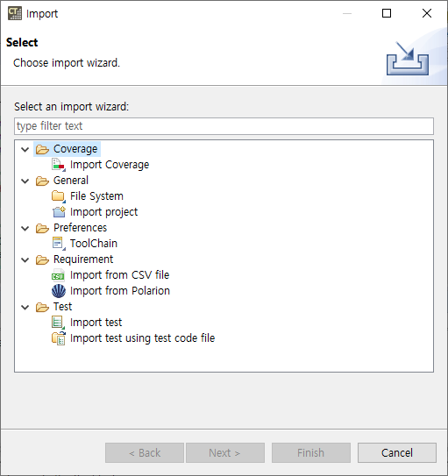Click the Next button

point(225,452)
